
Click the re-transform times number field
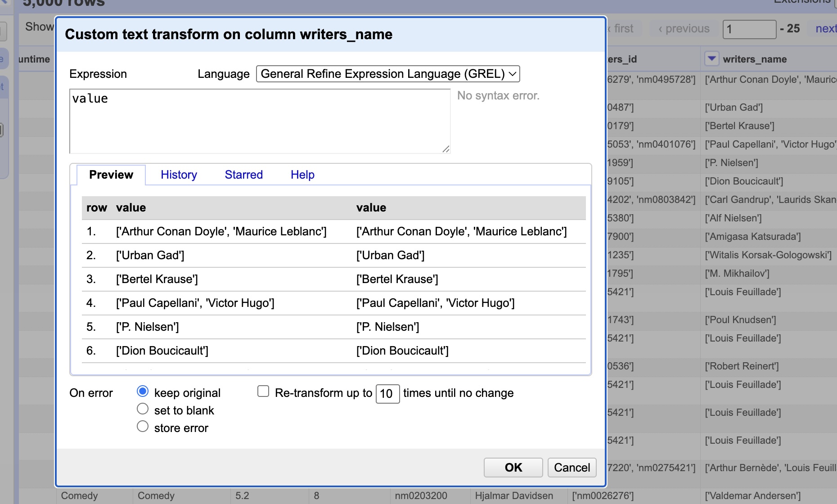click(387, 394)
